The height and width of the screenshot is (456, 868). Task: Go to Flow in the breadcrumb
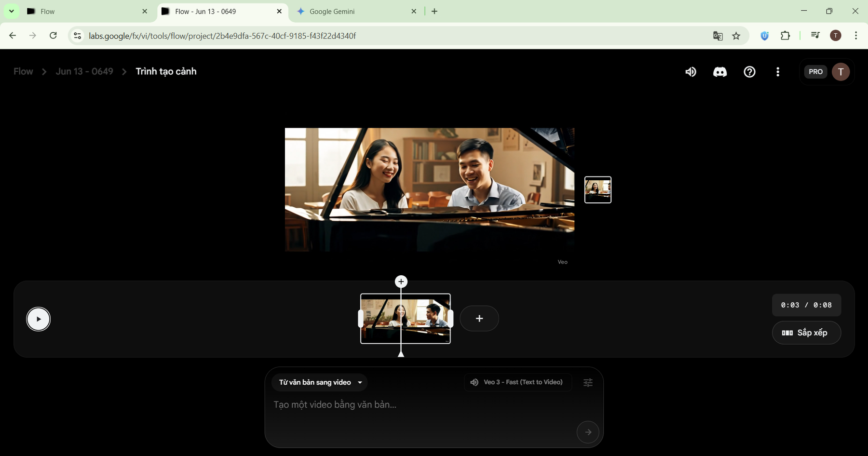(23, 71)
